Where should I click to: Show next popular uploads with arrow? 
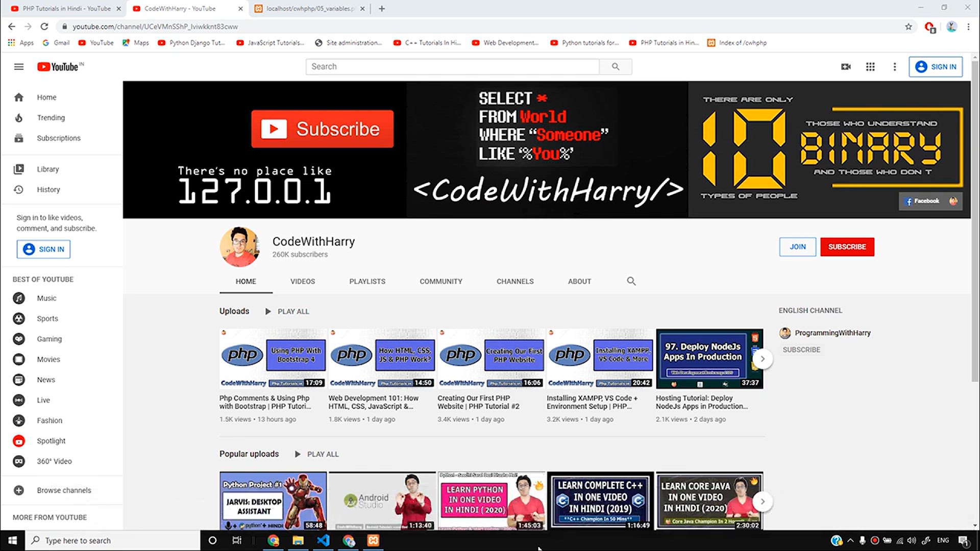pos(763,502)
